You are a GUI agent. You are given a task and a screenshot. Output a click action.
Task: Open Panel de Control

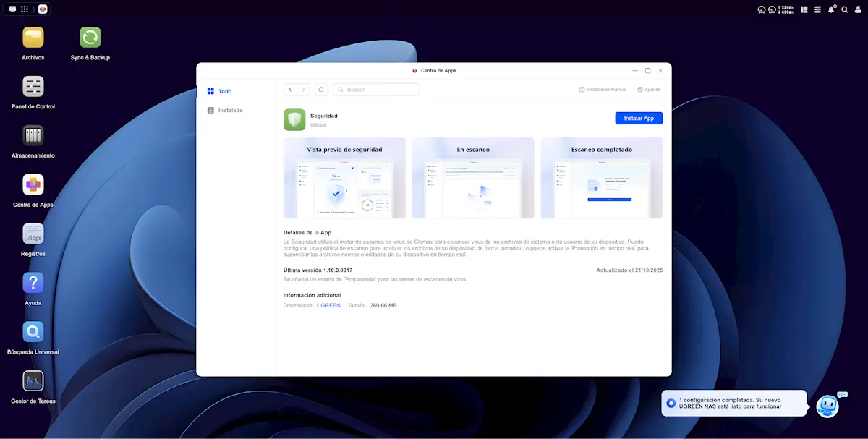(33, 87)
